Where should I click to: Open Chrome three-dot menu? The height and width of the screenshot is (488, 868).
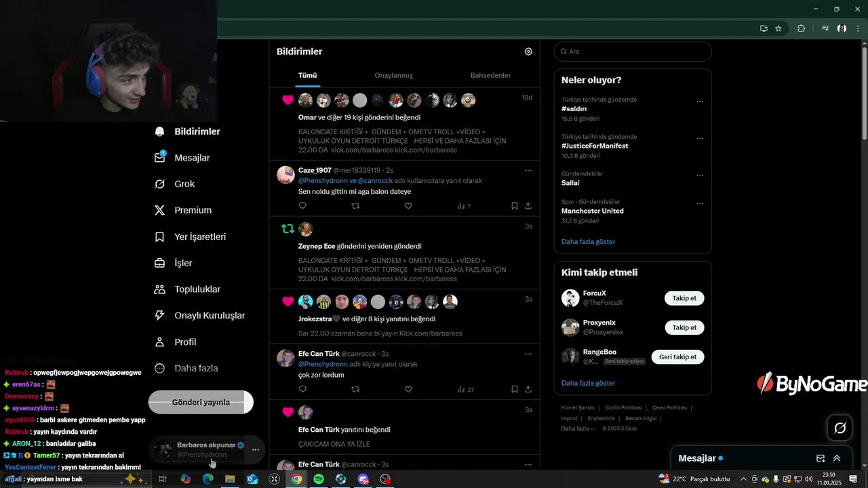point(859,28)
